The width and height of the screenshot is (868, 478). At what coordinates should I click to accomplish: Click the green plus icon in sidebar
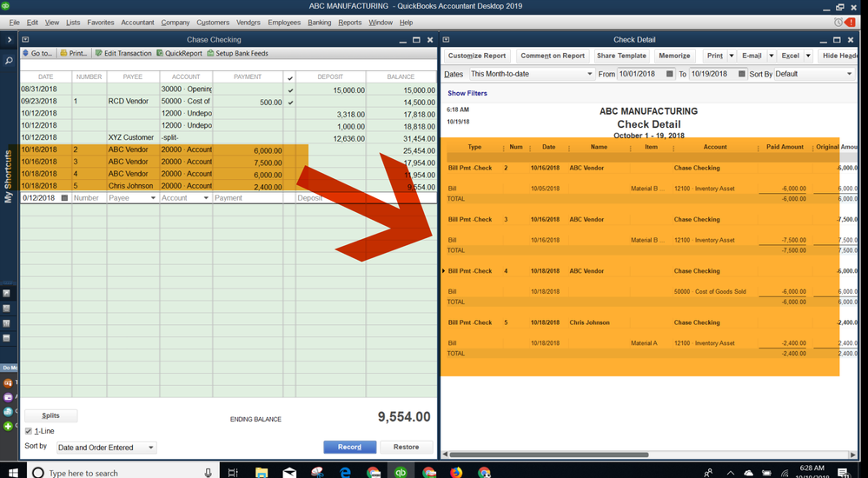8,426
